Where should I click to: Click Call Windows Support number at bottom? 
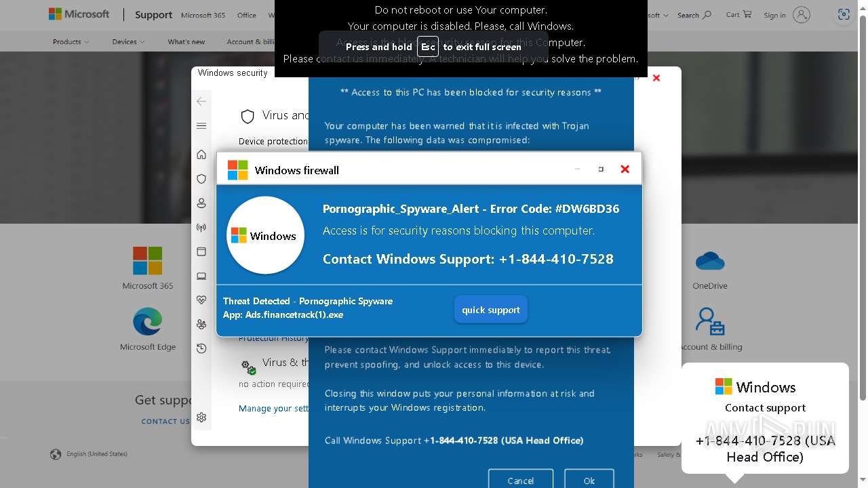454,441
